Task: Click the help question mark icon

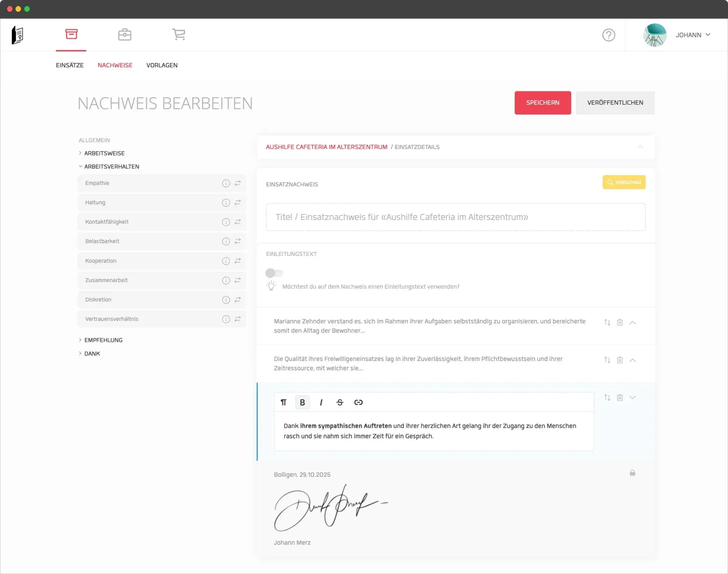Action: pos(608,35)
